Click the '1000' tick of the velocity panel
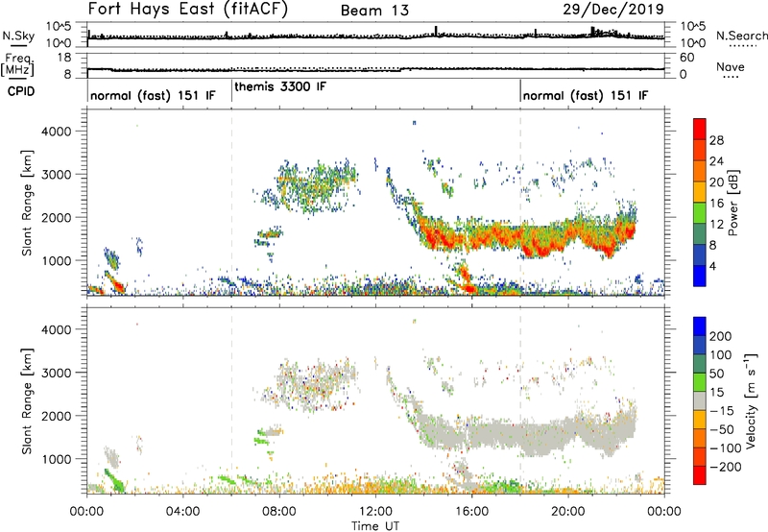768x532 pixels. (x=57, y=459)
